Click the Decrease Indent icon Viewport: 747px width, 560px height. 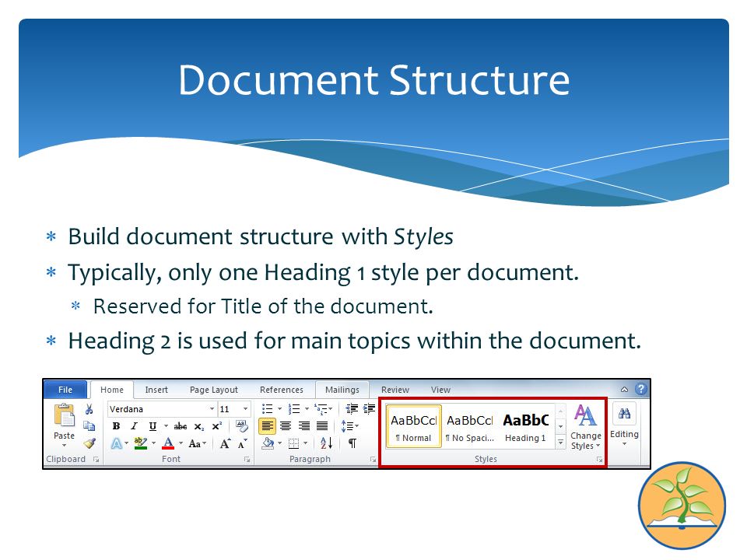[352, 408]
